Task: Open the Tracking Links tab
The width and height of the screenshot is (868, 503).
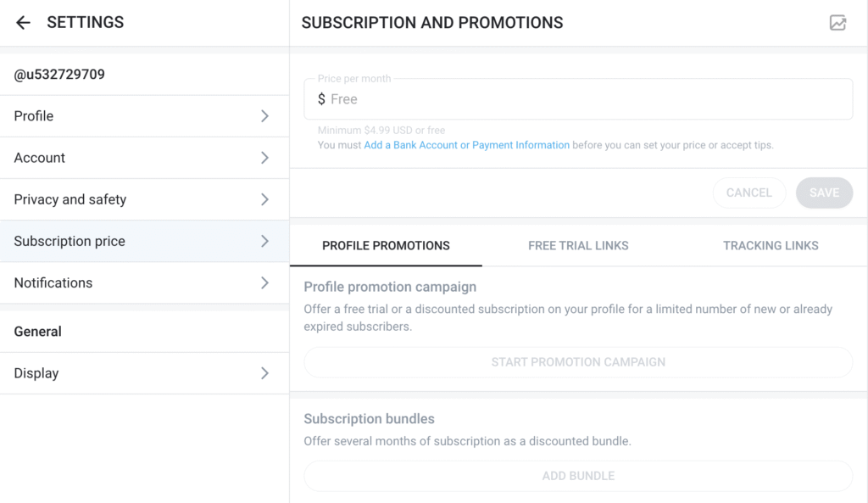Action: 771,246
